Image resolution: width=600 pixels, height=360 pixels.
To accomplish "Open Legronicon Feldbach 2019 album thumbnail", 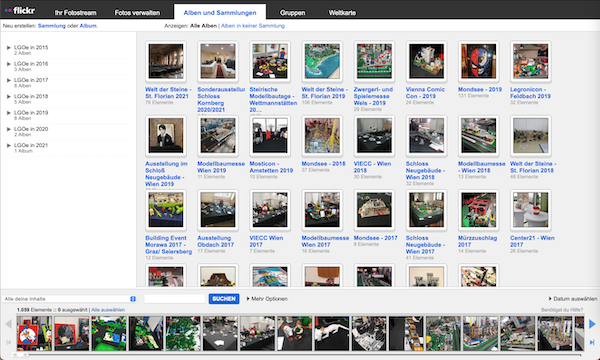I will coord(531,61).
